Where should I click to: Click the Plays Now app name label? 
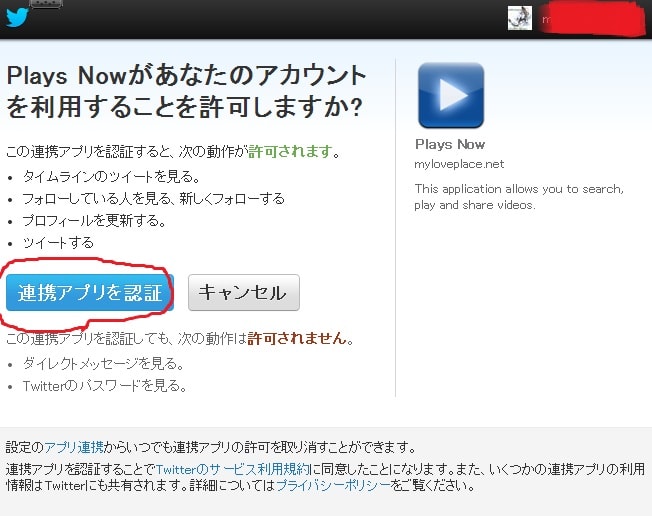point(450,144)
